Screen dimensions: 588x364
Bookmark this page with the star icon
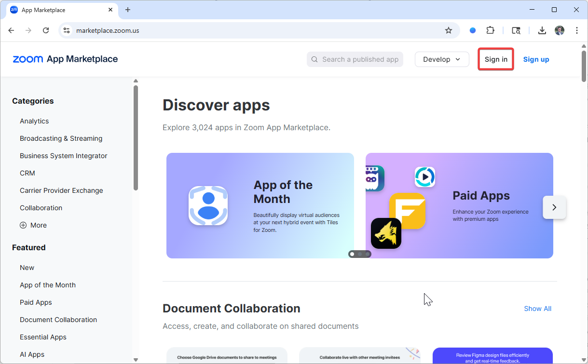449,30
